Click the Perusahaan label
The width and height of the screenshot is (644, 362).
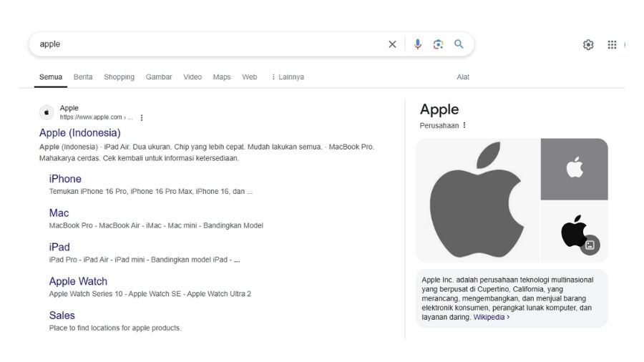click(x=439, y=126)
